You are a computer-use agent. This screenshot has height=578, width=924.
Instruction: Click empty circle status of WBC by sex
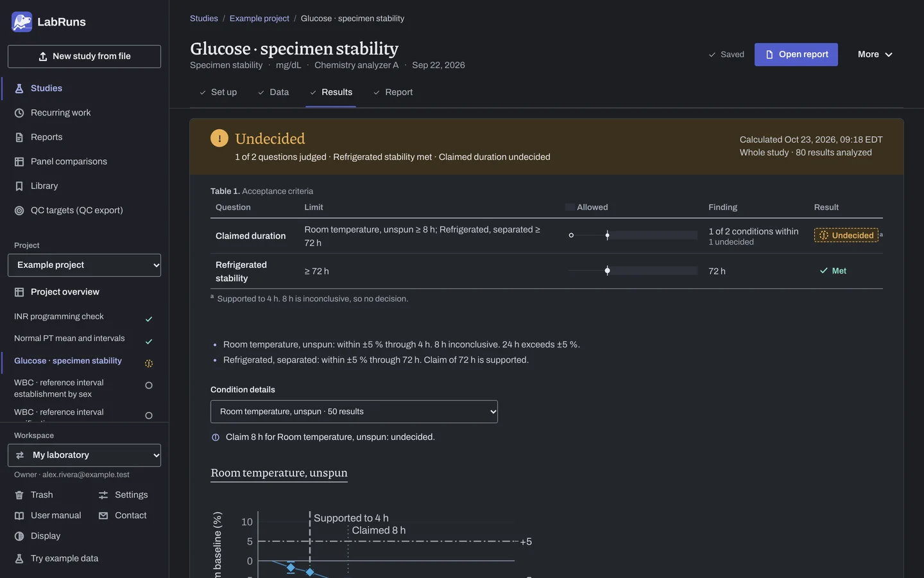click(149, 385)
